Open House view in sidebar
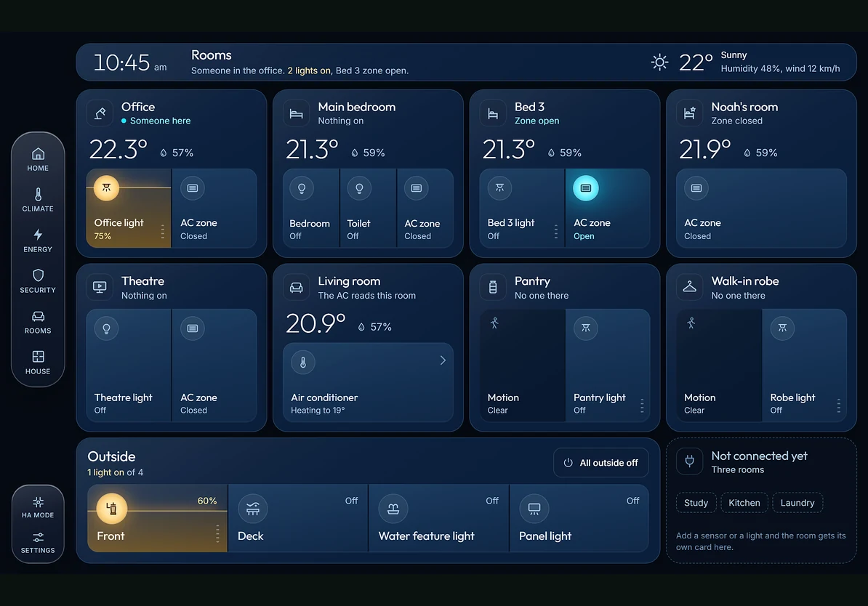Screen dimensions: 868x606 (x=38, y=363)
